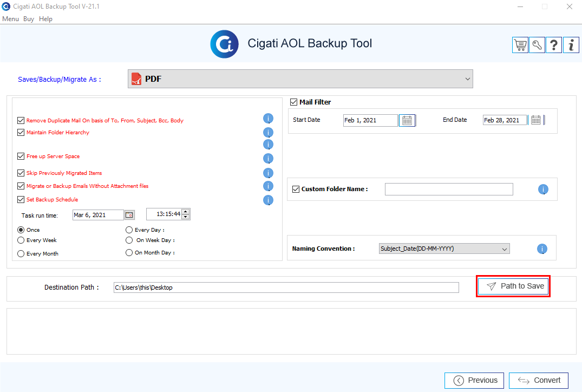Show info for Migrate Without Attachment files
Screen dimensions: 582x392
[x=268, y=186]
